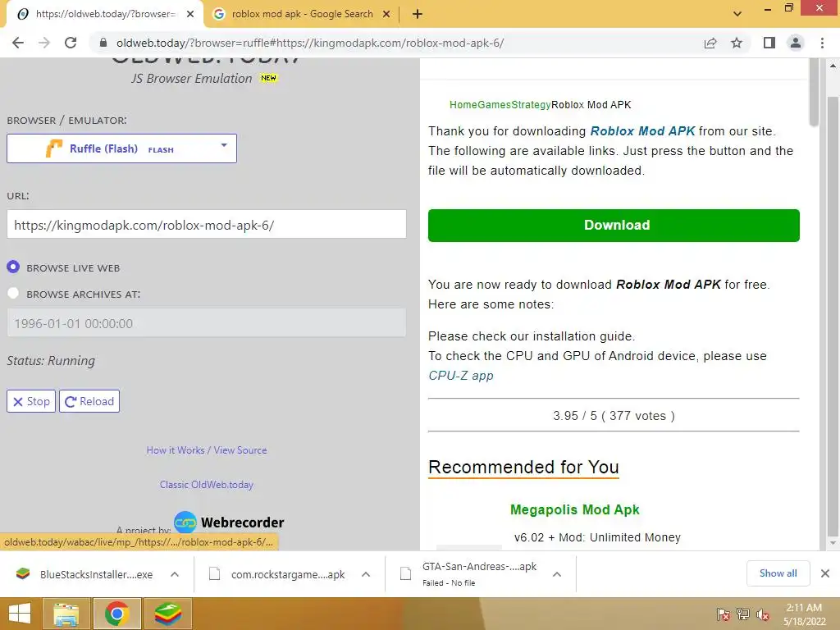This screenshot has width=840, height=630.
Task: Select the oldweb.today tab
Action: [x=106, y=15]
